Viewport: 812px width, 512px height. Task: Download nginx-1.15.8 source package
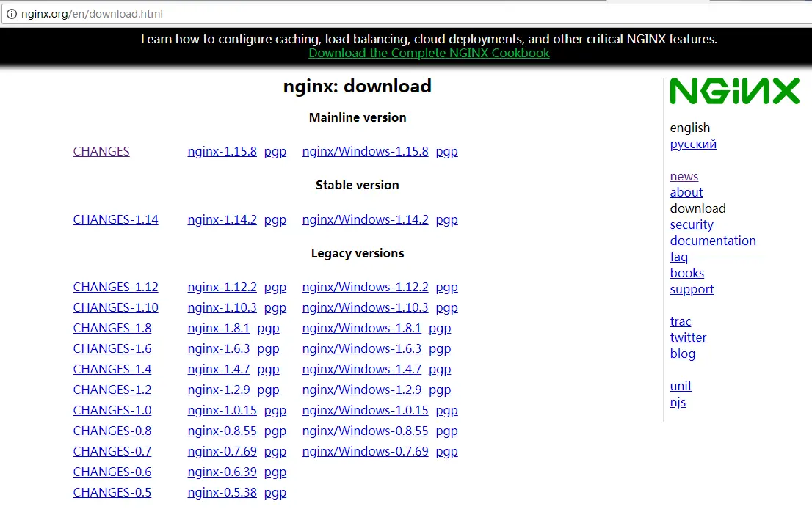click(222, 151)
